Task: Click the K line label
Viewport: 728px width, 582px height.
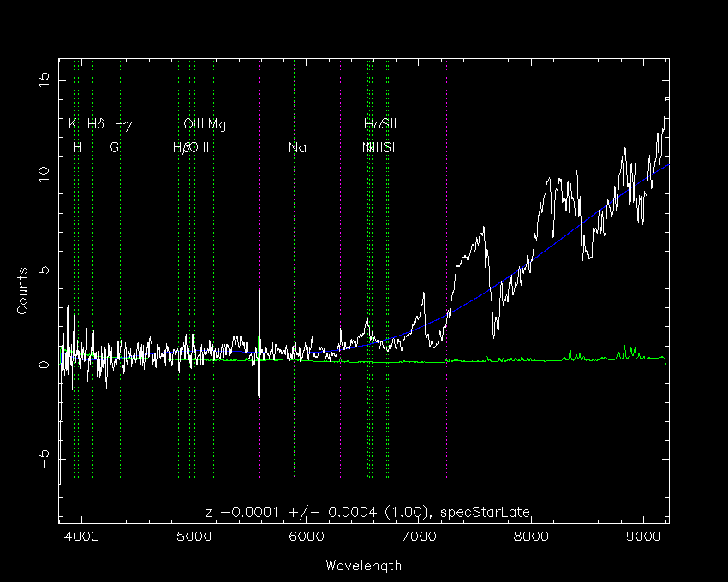Action: pos(73,124)
